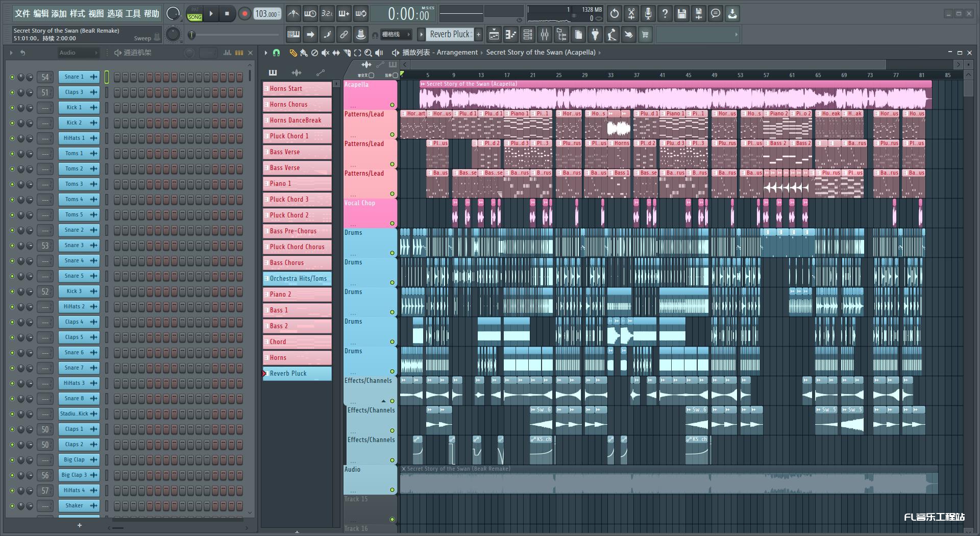Viewport: 980px width, 536px height.
Task: Open the plugin picker plug icon
Action: 595,35
